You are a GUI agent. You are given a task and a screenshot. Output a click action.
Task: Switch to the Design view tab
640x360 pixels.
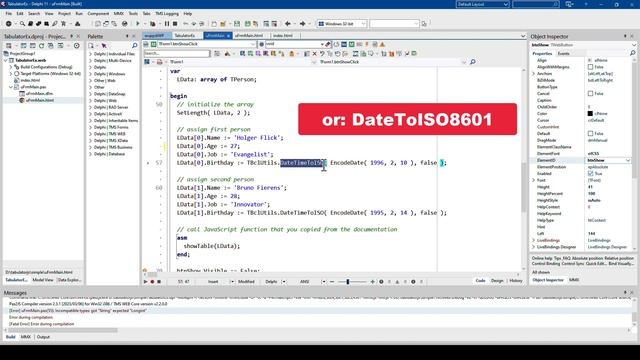click(497, 280)
